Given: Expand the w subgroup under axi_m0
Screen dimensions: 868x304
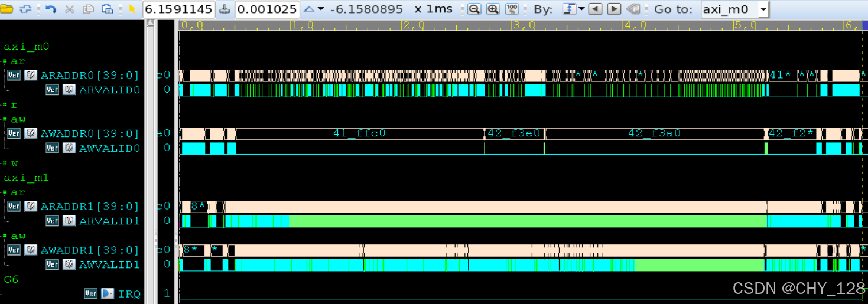Looking at the screenshot, I should click(5, 163).
